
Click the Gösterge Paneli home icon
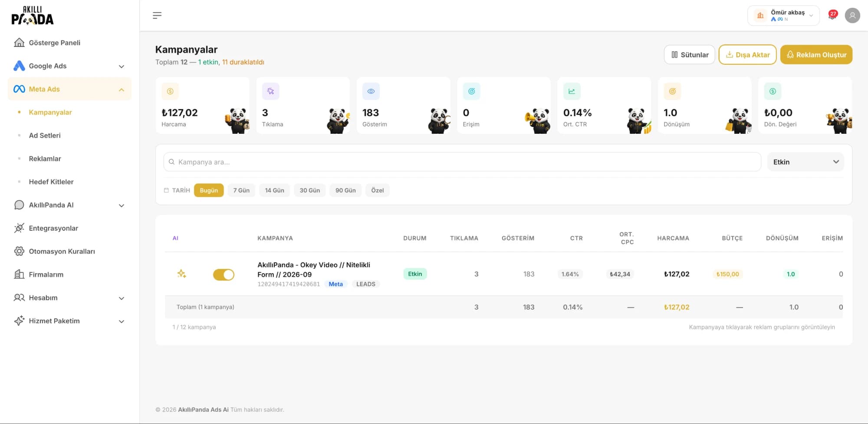pos(19,43)
